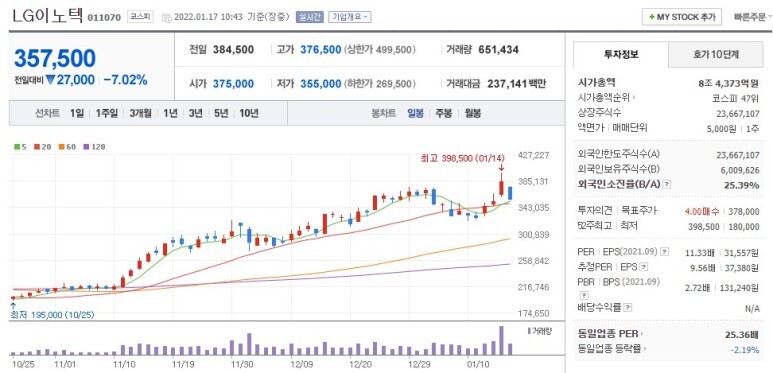This screenshot has height=373, width=773.
Task: Click the 시가 value 375,000
Action: coord(234,84)
